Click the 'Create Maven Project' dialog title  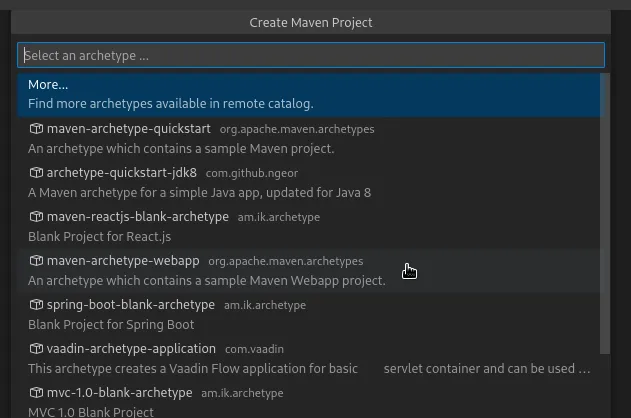tap(311, 23)
